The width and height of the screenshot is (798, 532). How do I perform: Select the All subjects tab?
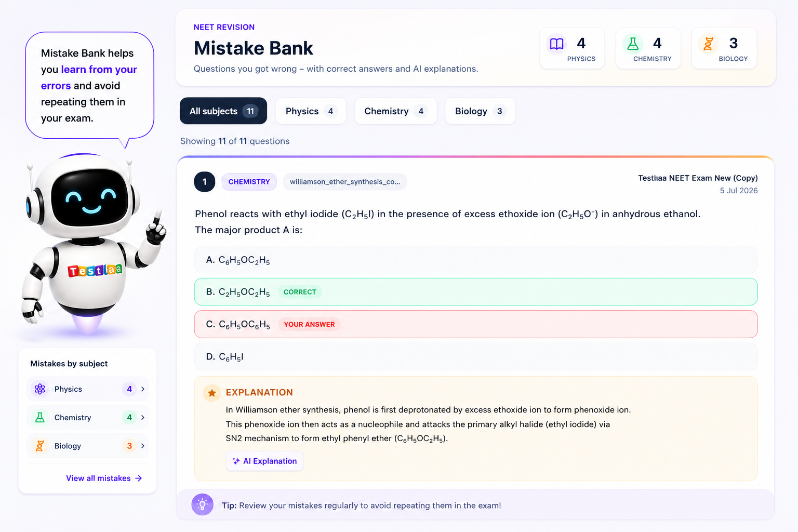point(223,111)
